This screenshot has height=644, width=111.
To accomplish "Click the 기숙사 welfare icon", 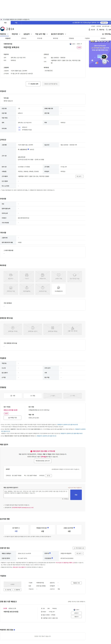I will (x=27, y=277).
